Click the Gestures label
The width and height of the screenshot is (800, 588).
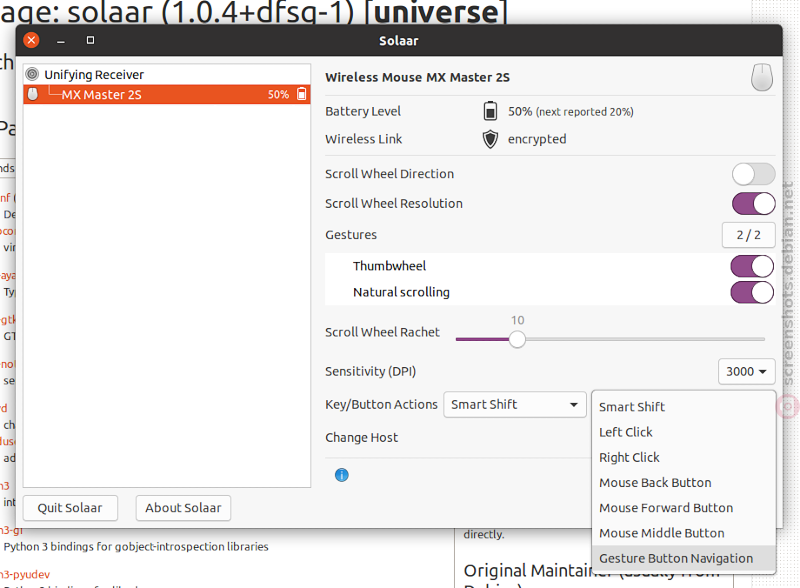(351, 235)
